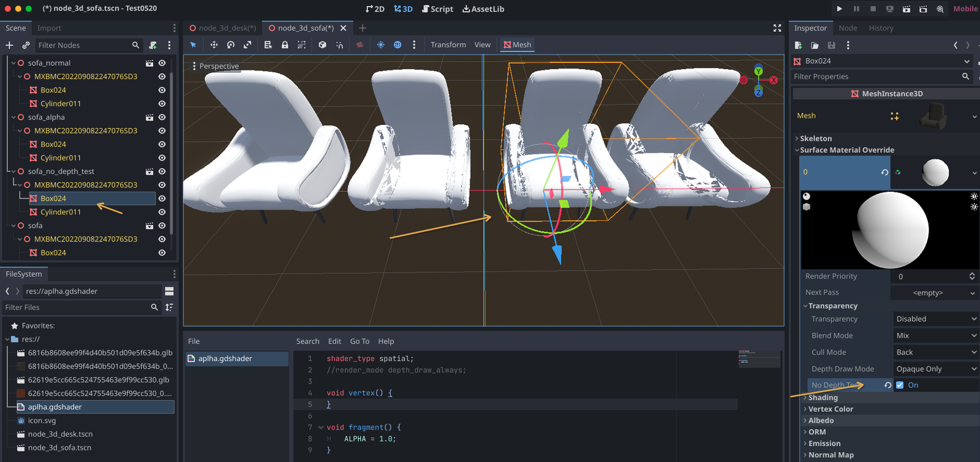
Task: Open the Cull Mode dropdown showing Back
Action: 936,352
